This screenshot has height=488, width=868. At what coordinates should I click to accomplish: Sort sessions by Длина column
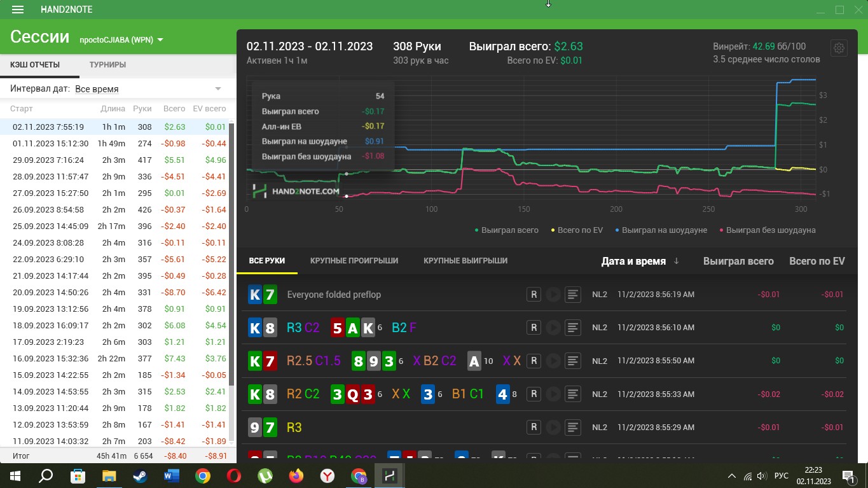pos(113,109)
